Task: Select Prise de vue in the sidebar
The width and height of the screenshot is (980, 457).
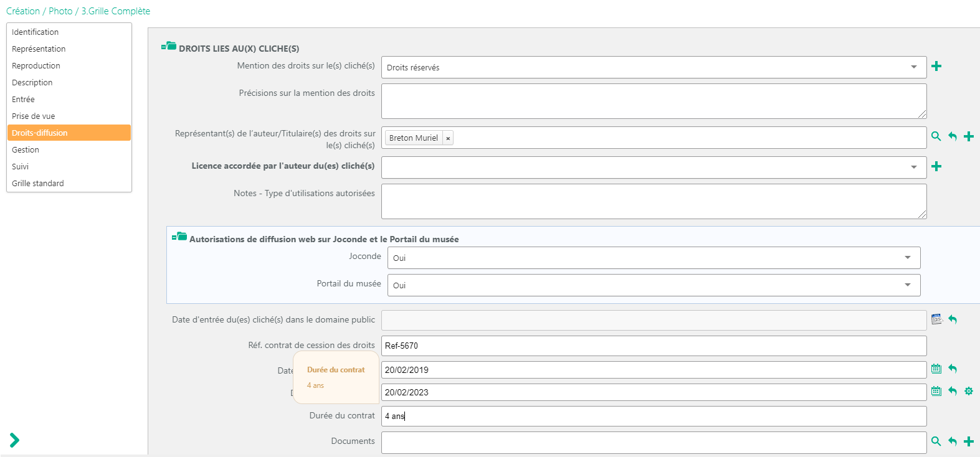Action: tap(33, 116)
